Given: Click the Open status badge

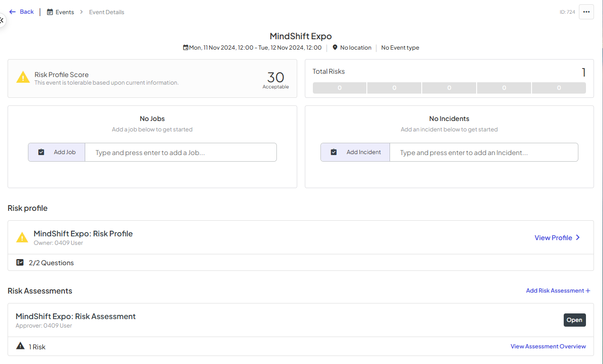Looking at the screenshot, I should coord(575,320).
